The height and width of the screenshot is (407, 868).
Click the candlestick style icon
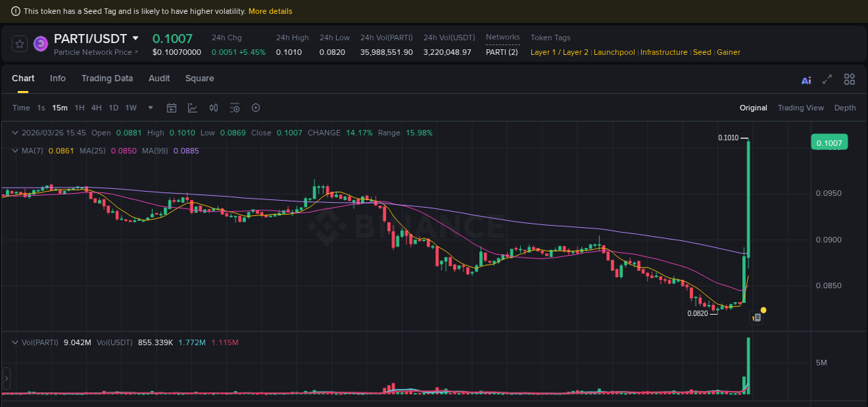[x=213, y=108]
